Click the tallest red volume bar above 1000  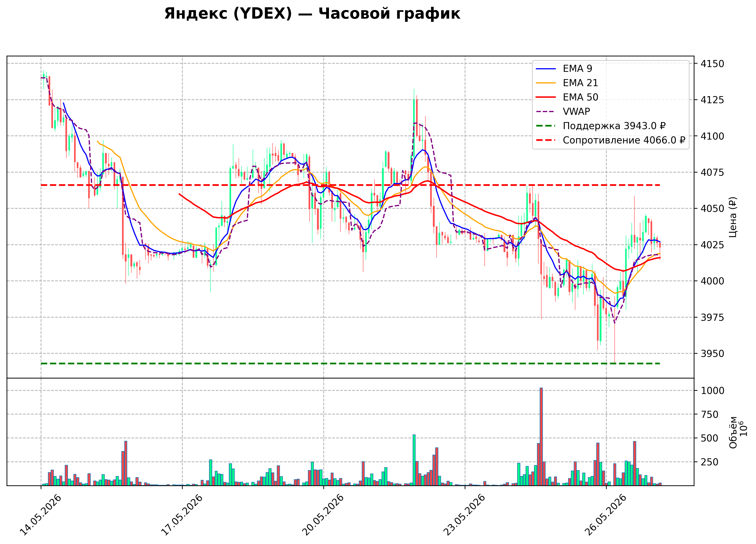click(x=541, y=437)
